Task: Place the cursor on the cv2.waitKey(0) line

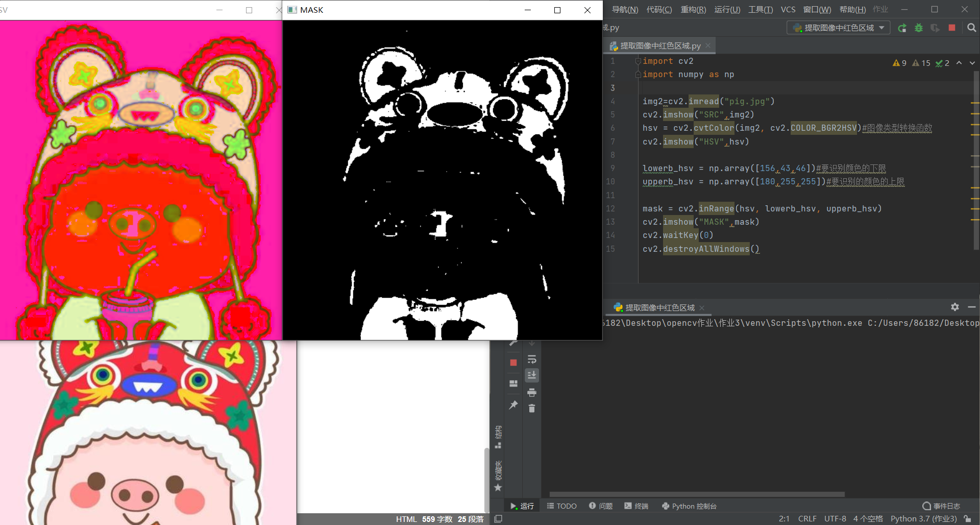Action: (678, 235)
